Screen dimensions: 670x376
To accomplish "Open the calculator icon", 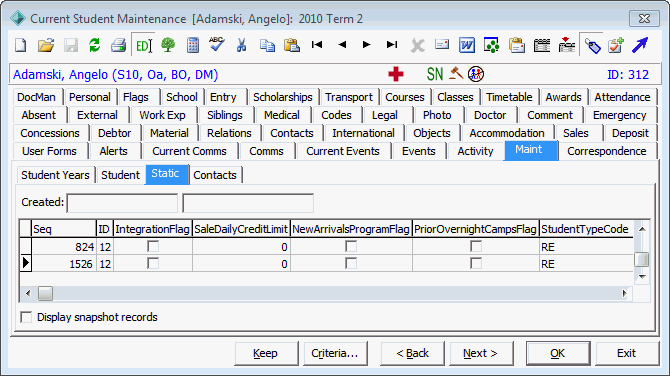I will point(193,45).
